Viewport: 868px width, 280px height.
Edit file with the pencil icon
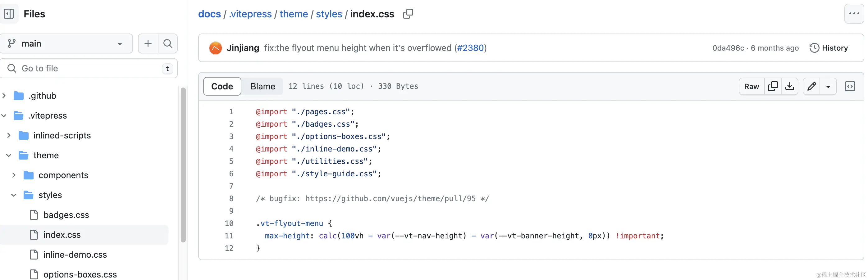click(x=812, y=87)
